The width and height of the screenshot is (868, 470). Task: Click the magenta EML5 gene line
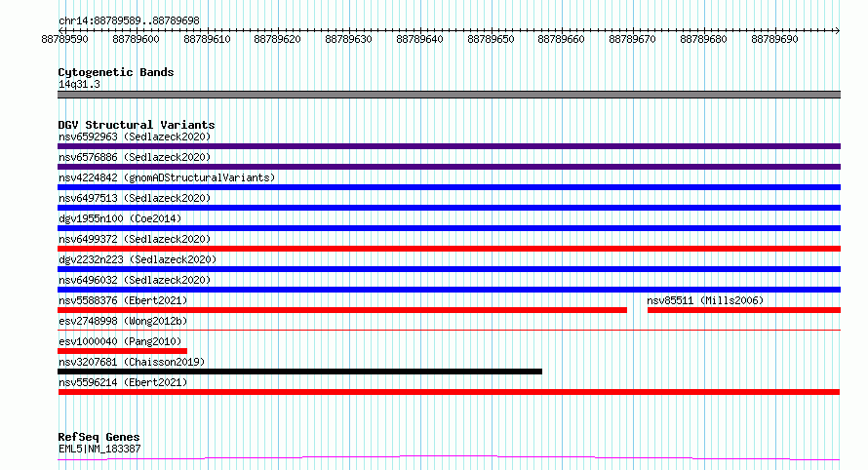click(x=449, y=458)
